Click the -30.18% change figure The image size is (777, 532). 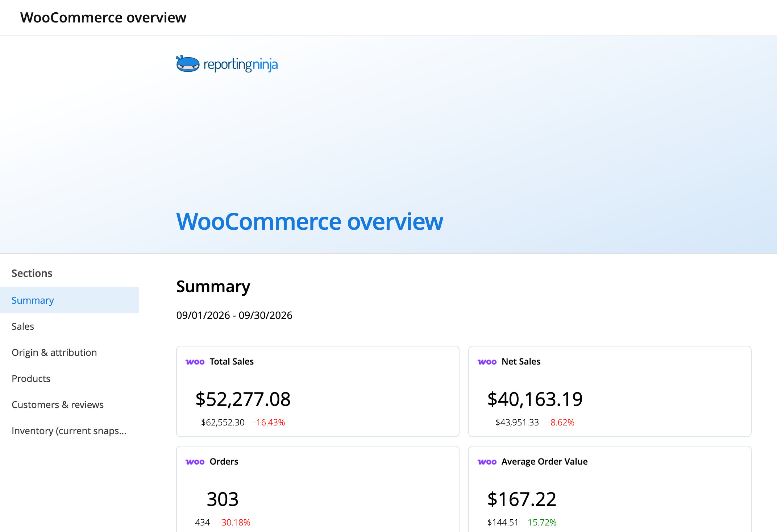[x=234, y=522]
